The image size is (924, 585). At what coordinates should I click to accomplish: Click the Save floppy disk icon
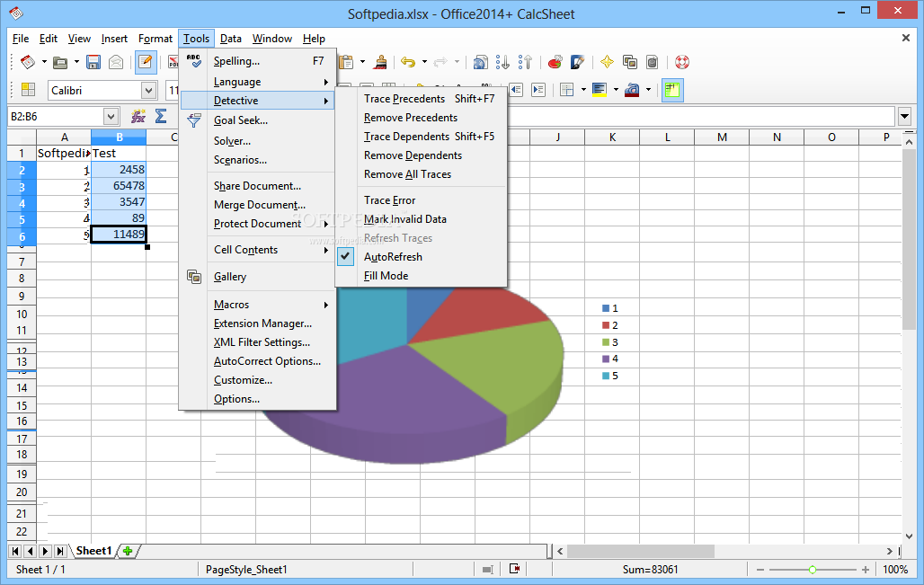pyautogui.click(x=93, y=62)
